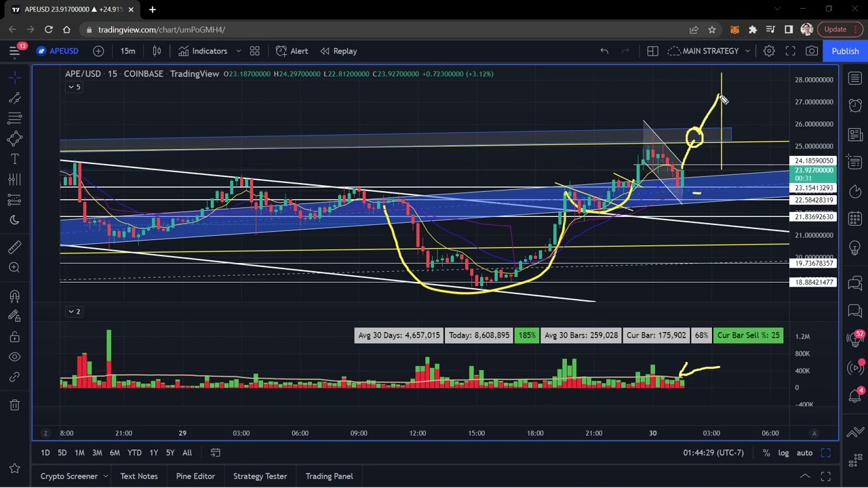Toggle stay in drawing mode
The image size is (868, 488).
14,316
